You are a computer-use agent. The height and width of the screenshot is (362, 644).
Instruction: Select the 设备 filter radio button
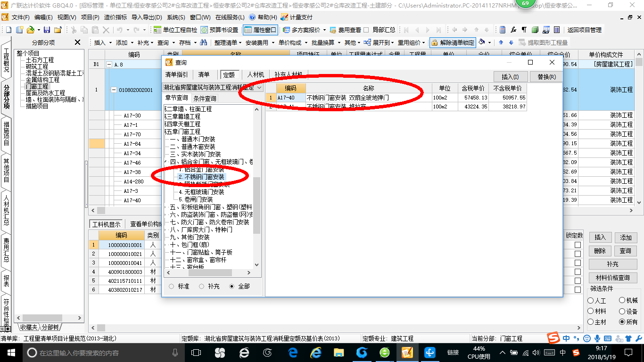(x=622, y=311)
